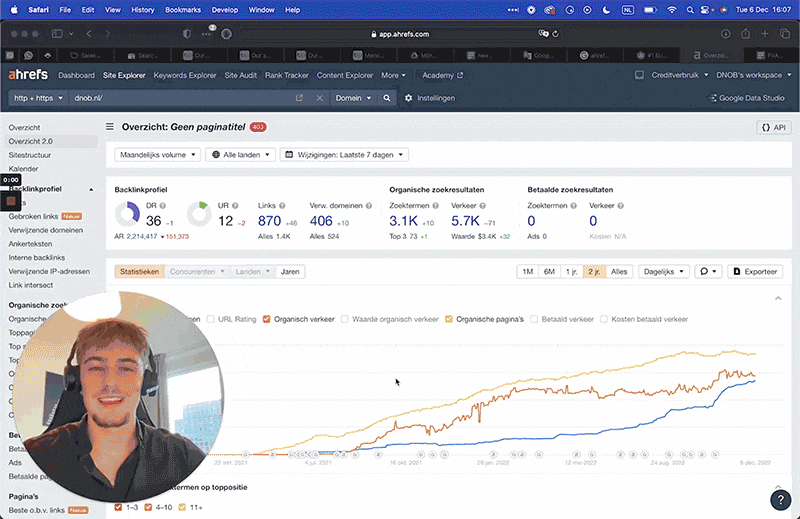The width and height of the screenshot is (800, 519).
Task: Collapse the Backlinkprofiel sidebar section
Action: click(x=91, y=189)
